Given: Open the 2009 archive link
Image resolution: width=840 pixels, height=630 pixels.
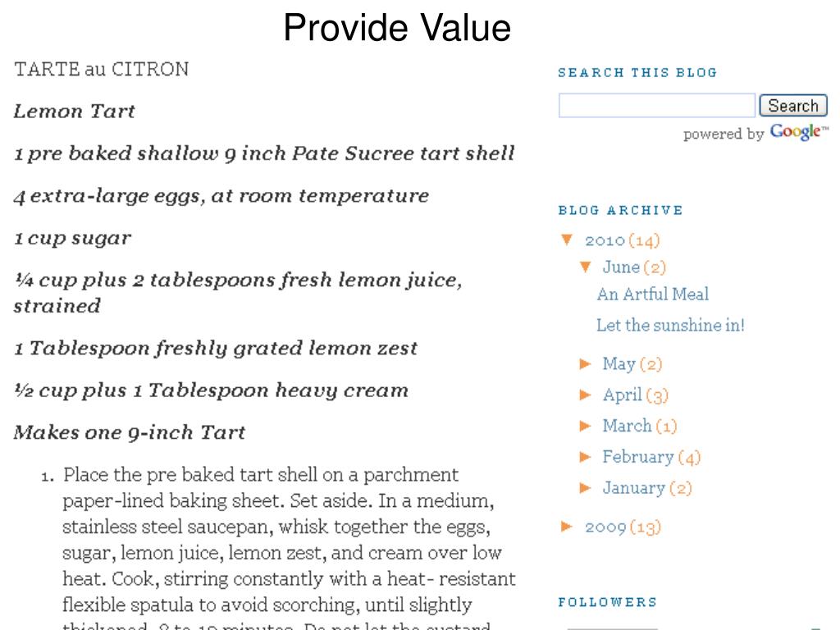Looking at the screenshot, I should pyautogui.click(x=605, y=527).
